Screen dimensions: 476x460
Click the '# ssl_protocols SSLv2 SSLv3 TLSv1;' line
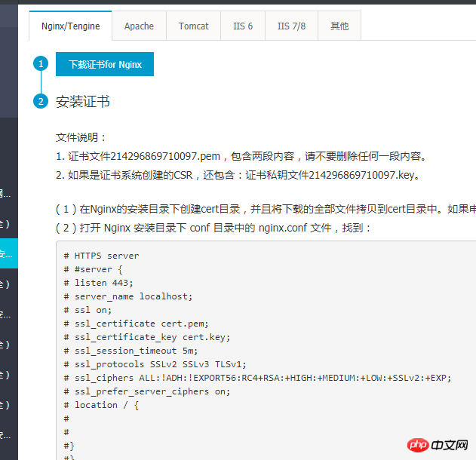point(155,364)
